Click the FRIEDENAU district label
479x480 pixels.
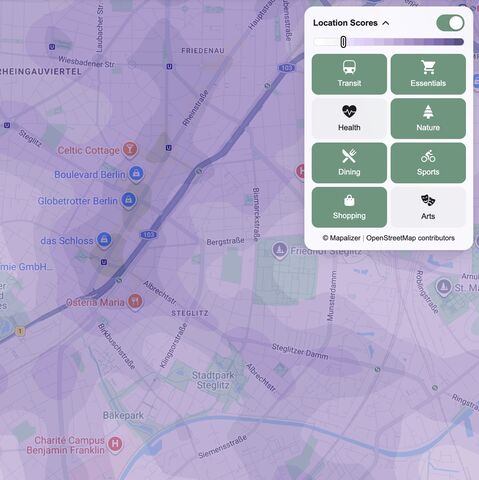pyautogui.click(x=203, y=51)
